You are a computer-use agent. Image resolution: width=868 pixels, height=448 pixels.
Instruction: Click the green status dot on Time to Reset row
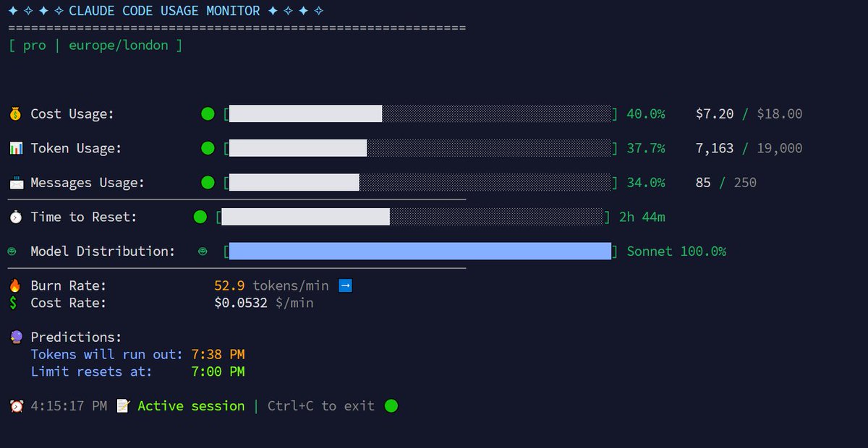[200, 217]
